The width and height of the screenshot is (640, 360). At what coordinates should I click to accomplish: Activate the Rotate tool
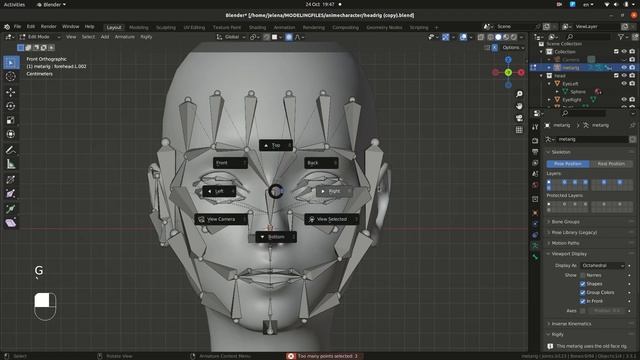coord(11,106)
